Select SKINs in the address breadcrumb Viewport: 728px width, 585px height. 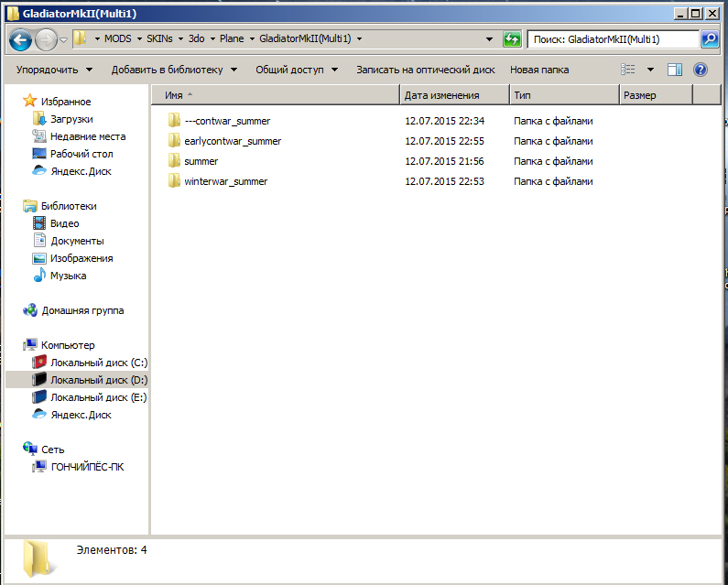point(159,39)
